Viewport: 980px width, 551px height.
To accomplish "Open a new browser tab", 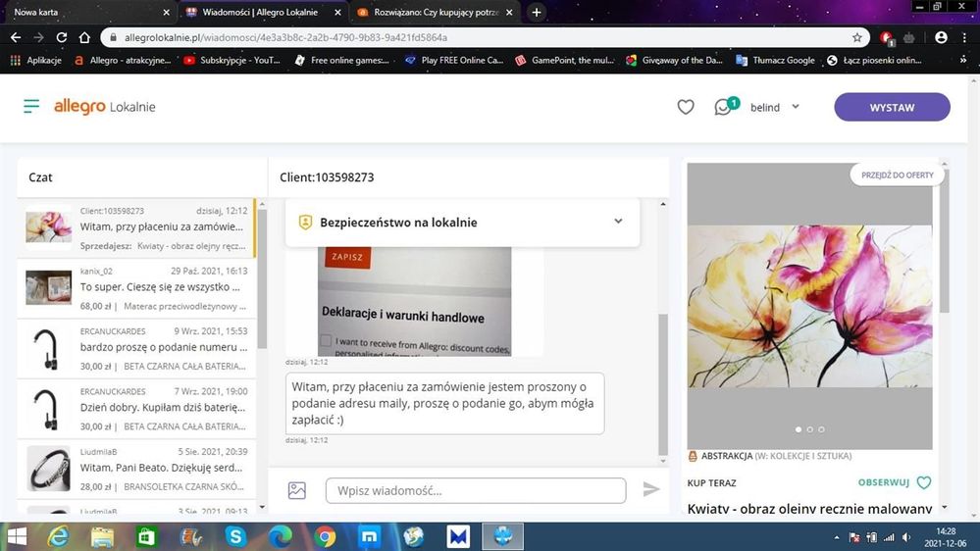I will [537, 13].
